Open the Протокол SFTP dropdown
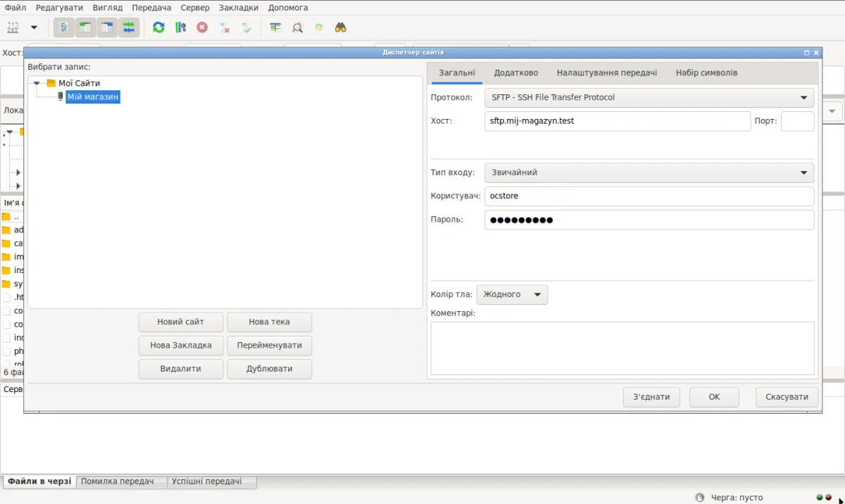This screenshot has width=845, height=504. (x=649, y=98)
